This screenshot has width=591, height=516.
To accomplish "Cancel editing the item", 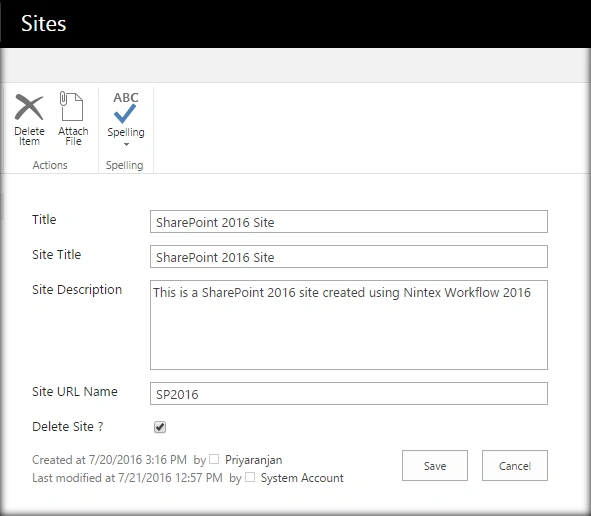I will click(514, 465).
